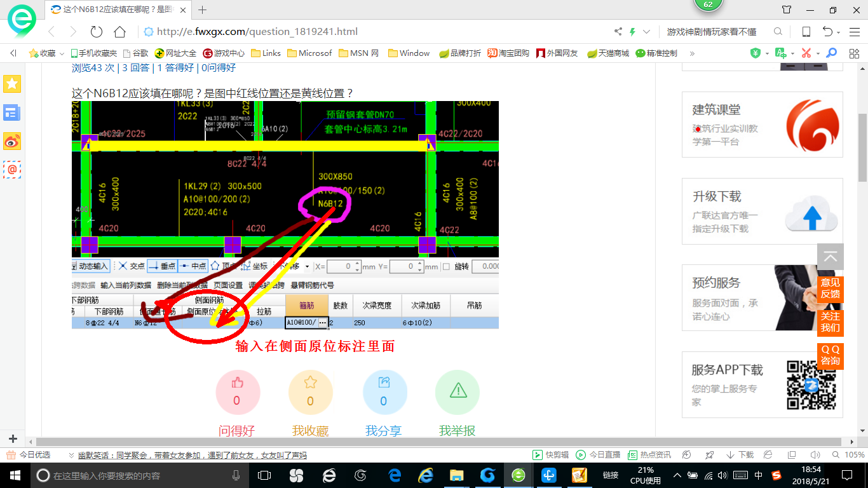Click the back-to-top arrow button
The width and height of the screenshot is (868, 488).
coord(831,257)
